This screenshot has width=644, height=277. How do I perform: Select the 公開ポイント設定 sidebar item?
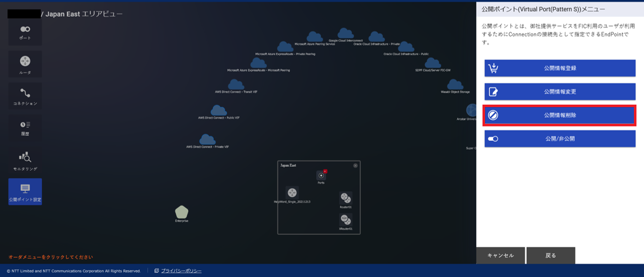tap(25, 192)
